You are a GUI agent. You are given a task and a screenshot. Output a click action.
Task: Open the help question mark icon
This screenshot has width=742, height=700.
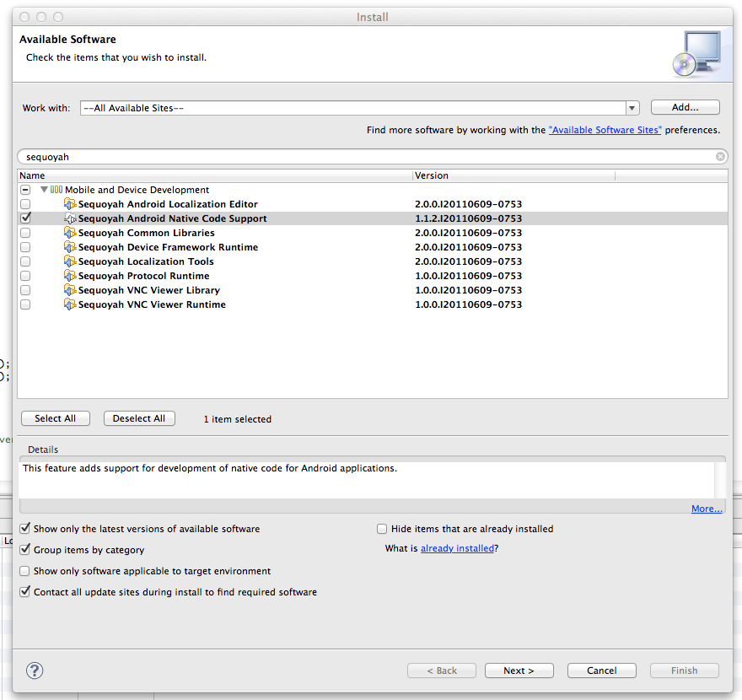pyautogui.click(x=35, y=670)
